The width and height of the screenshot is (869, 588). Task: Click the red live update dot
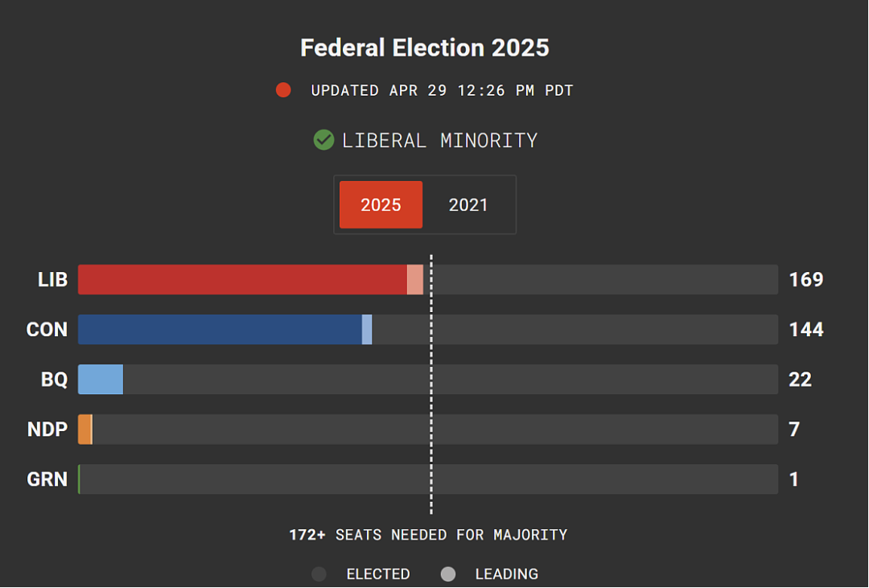pos(283,90)
